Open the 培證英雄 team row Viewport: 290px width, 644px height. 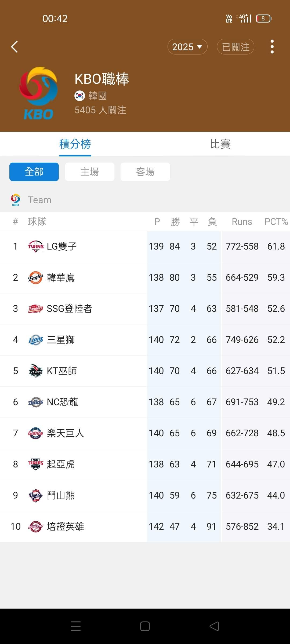(145, 526)
